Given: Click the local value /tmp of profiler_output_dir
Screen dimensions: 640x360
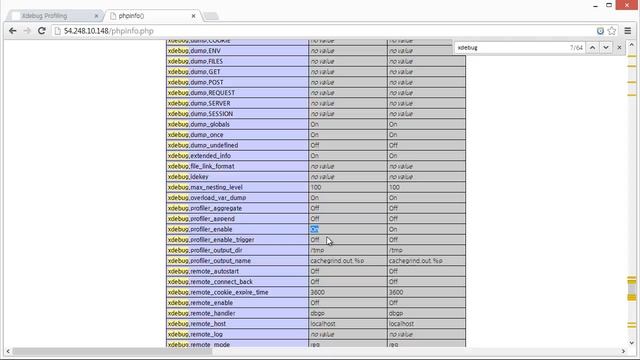Looking at the screenshot, I should 317,250.
